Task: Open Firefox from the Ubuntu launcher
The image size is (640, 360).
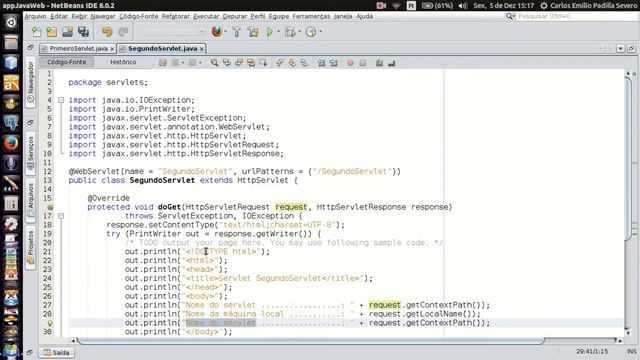Action: pyautogui.click(x=11, y=143)
